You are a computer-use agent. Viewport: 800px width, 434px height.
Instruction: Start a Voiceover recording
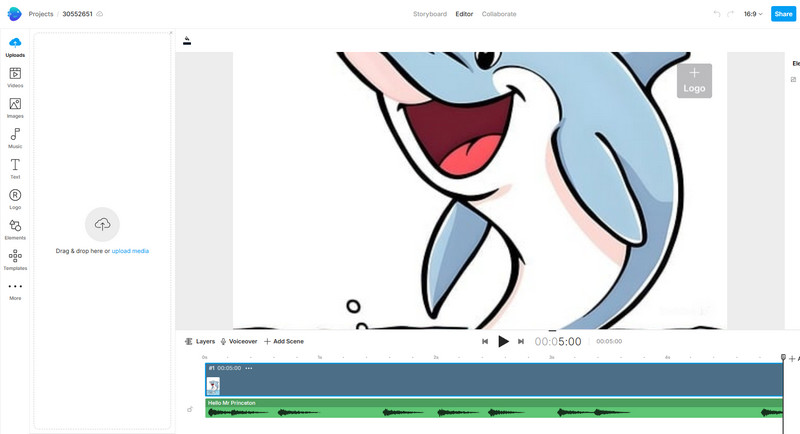pos(239,342)
